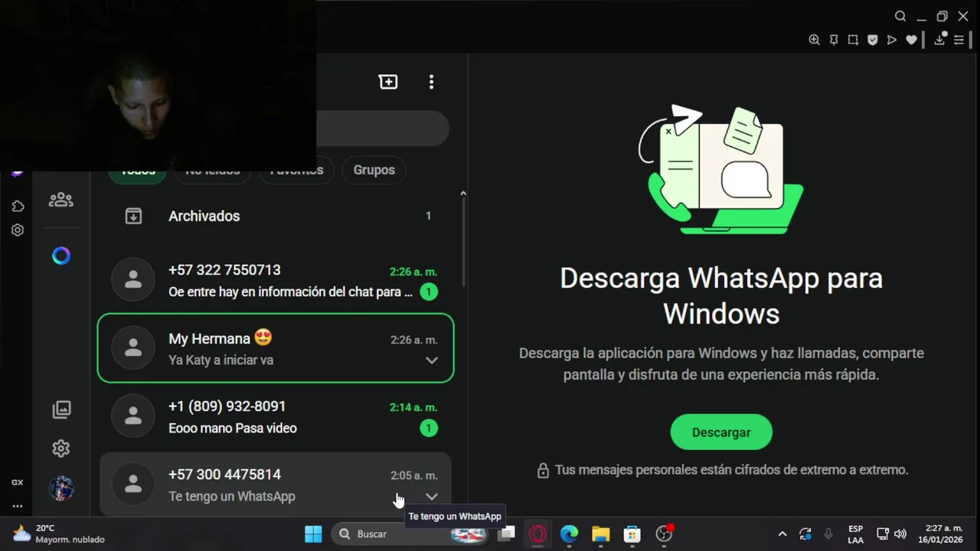Open the shield privacy protection icon

click(872, 40)
